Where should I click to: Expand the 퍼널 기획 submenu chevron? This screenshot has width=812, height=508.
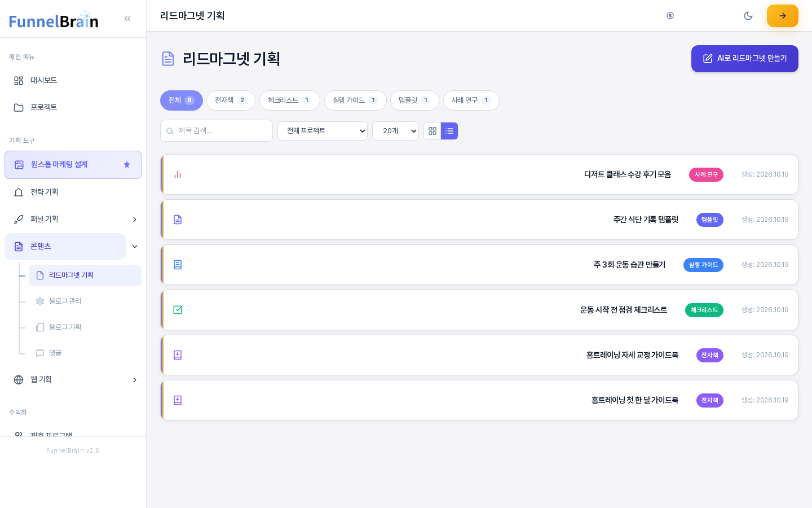pyautogui.click(x=135, y=220)
